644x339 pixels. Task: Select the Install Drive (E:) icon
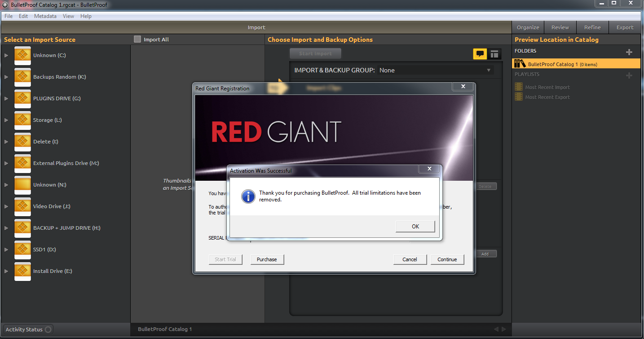(x=22, y=271)
